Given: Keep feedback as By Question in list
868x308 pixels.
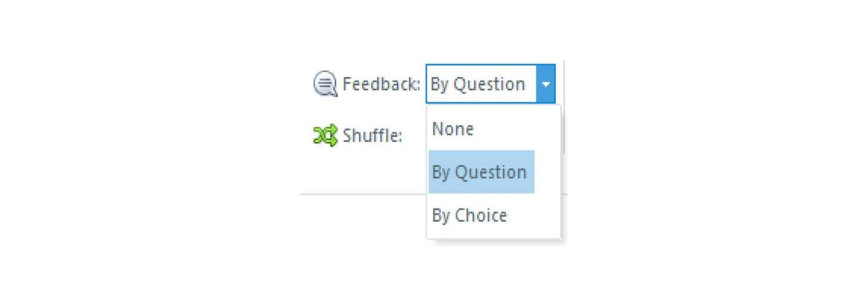Looking at the screenshot, I should coord(481,172).
